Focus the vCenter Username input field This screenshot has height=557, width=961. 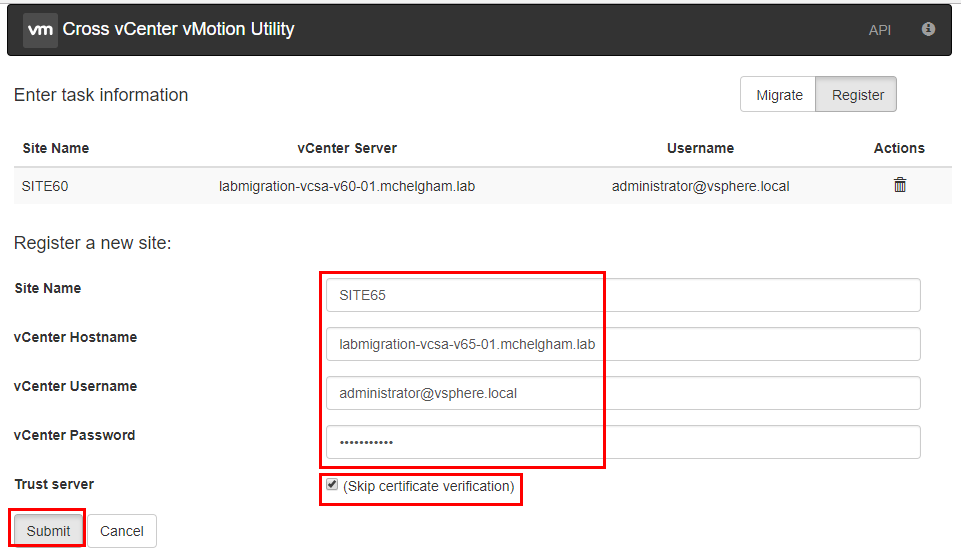[x=623, y=393]
